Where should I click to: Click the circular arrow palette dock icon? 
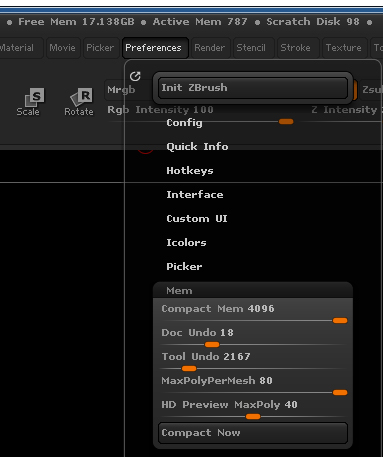pos(135,76)
